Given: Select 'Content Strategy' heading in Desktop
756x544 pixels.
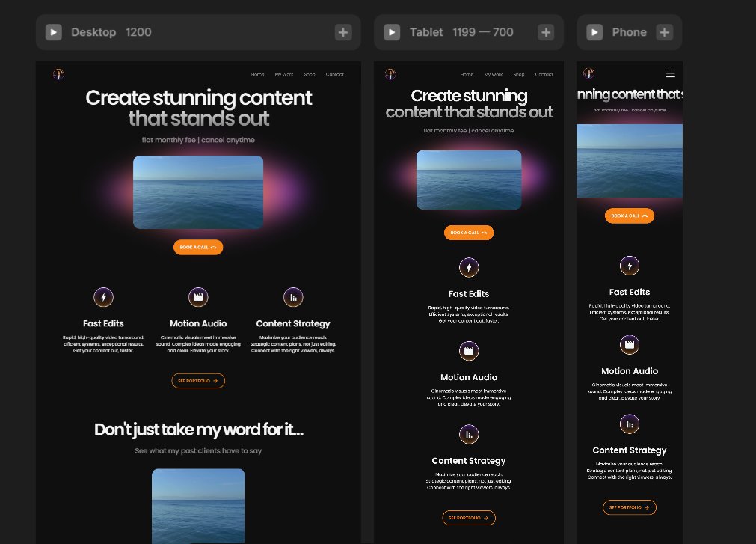Looking at the screenshot, I should (x=293, y=323).
